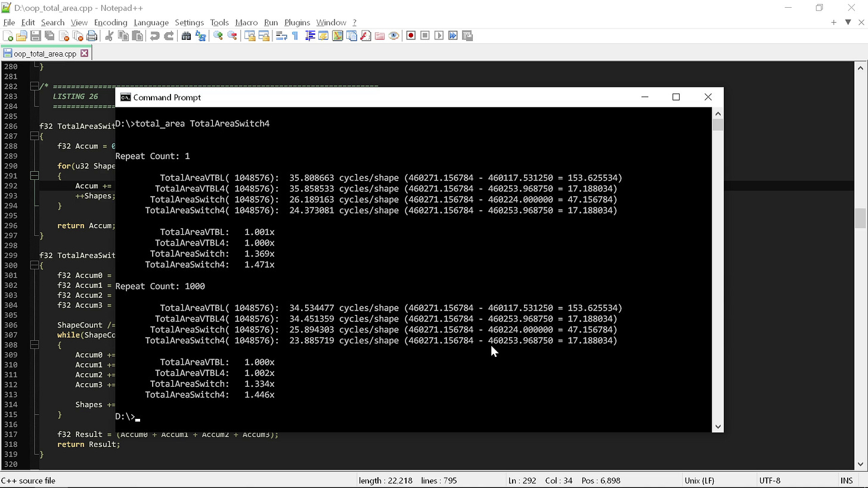Screen dimensions: 868x488
Task: Collapse the while-loop fold at line 308
Action: pos(34,344)
